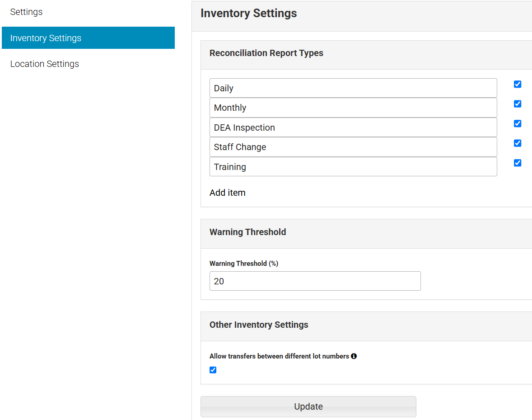Image resolution: width=532 pixels, height=420 pixels.
Task: Disable the Monthly report type checkbox
Action: coord(517,104)
